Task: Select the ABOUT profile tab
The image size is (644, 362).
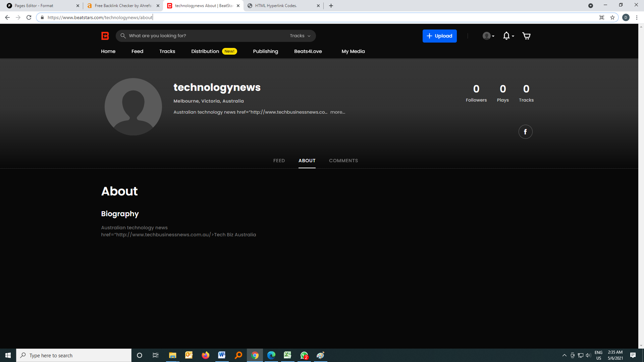Action: [307, 161]
